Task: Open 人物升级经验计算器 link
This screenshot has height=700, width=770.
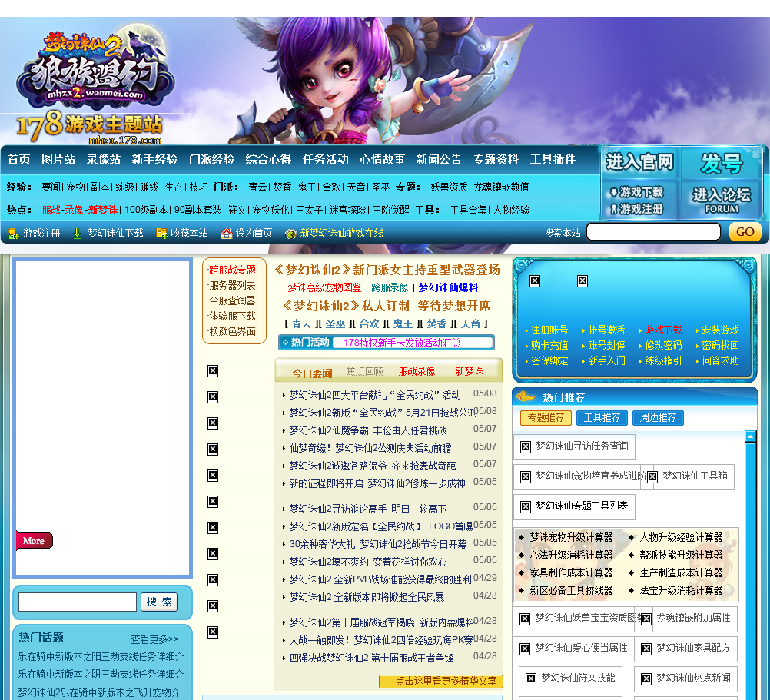Action: (x=681, y=538)
